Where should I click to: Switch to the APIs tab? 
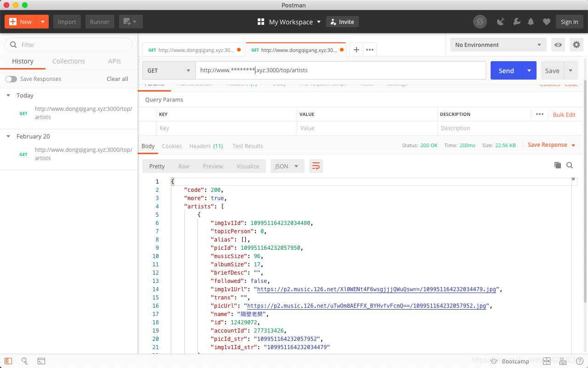[114, 61]
